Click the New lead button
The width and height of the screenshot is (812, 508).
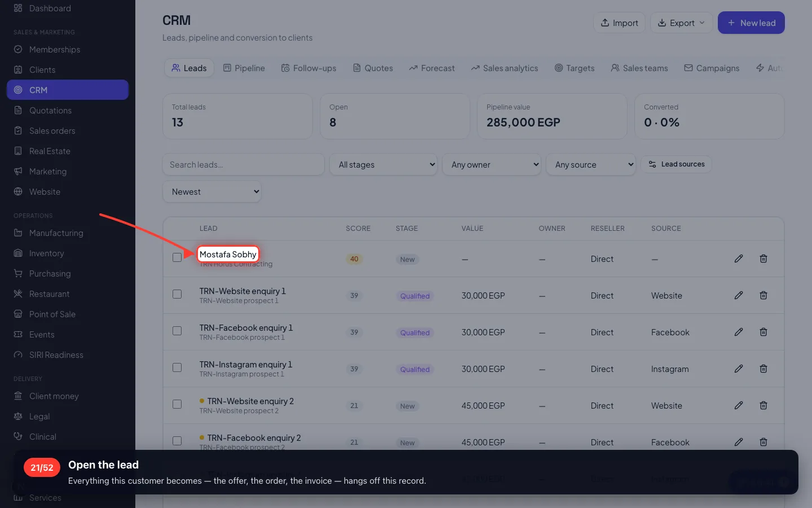[751, 23]
